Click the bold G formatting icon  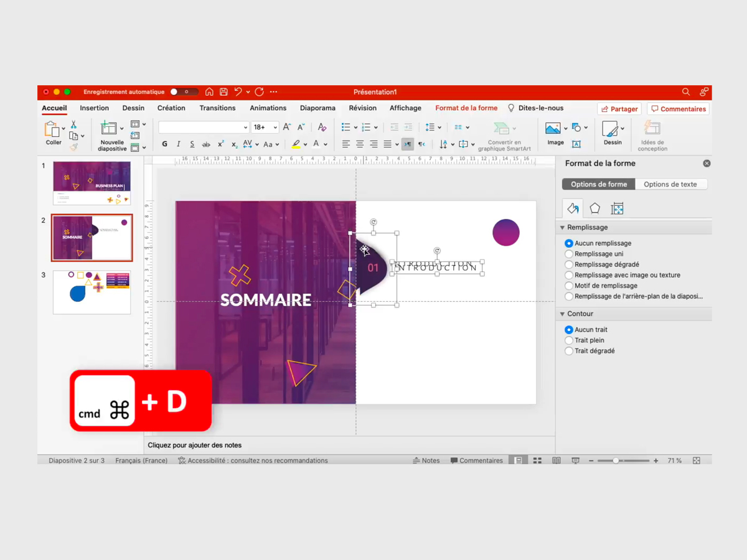coord(164,144)
